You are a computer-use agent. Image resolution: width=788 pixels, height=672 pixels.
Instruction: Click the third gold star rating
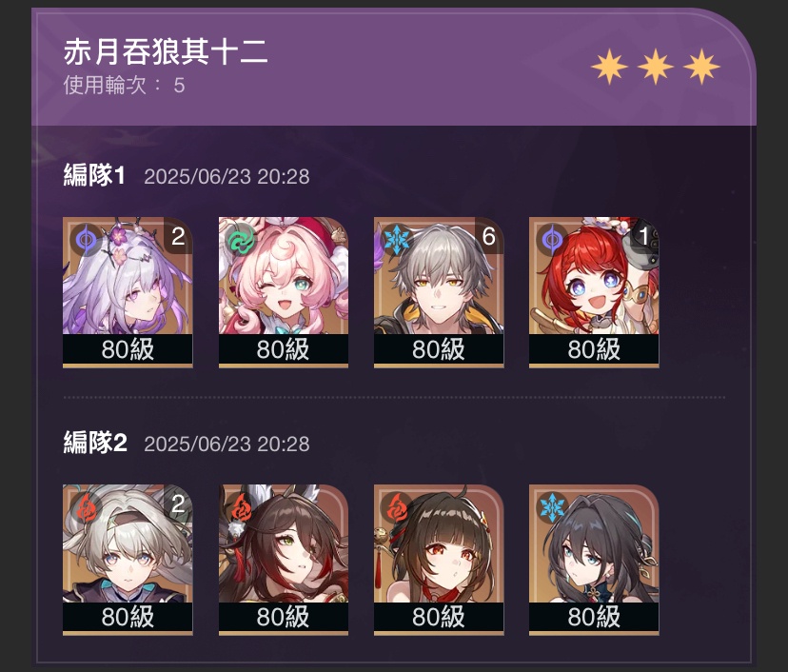[x=701, y=67]
